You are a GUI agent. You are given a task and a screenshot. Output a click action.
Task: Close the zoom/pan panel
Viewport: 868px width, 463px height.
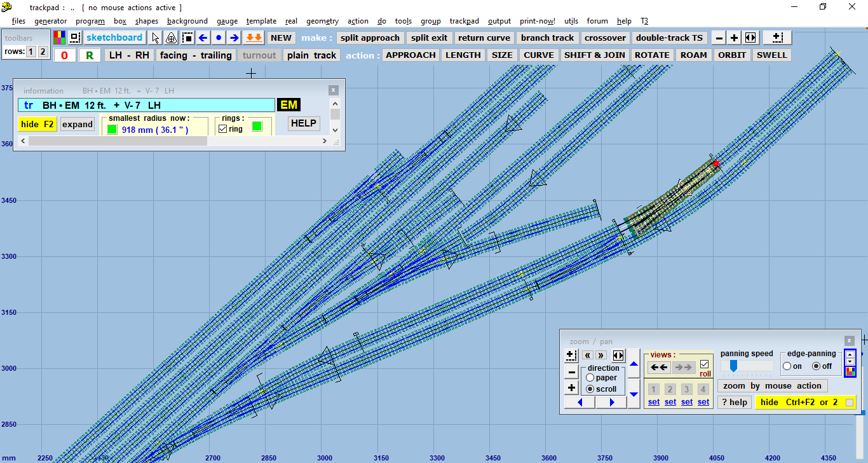point(850,341)
